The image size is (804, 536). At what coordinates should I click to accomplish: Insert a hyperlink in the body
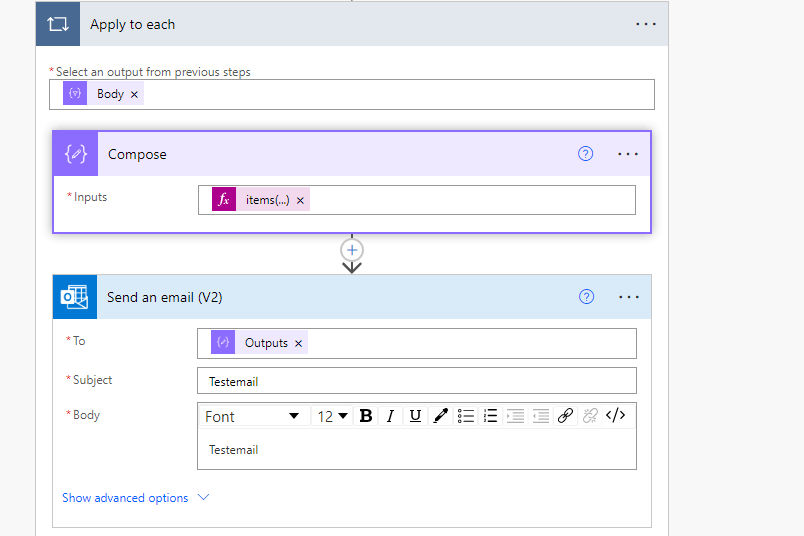point(565,416)
